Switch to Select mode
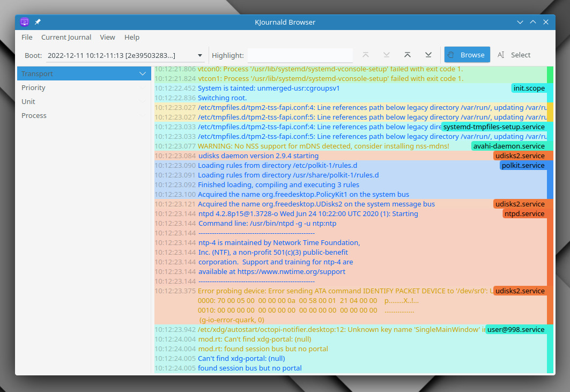Screen dimensions: 570x392 [514, 55]
